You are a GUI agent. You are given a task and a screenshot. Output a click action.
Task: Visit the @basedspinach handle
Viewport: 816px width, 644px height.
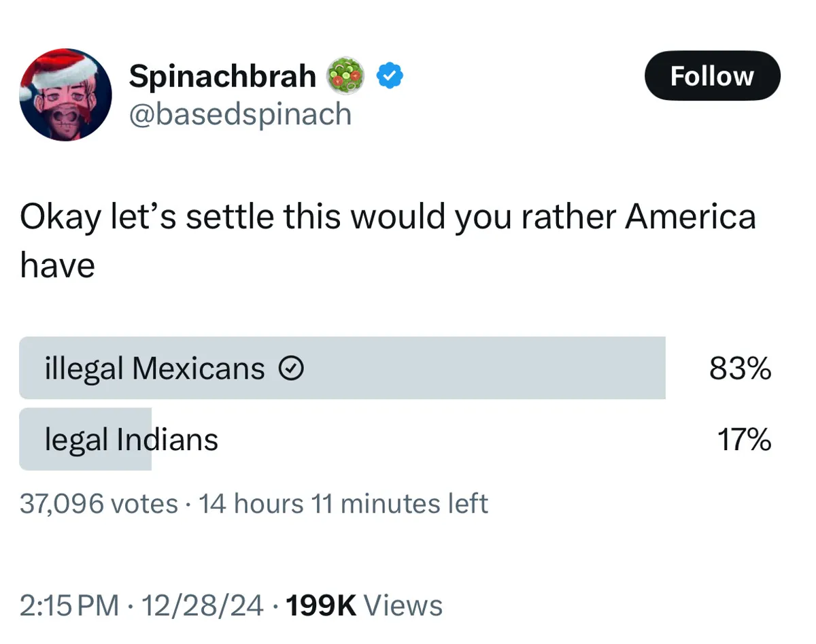click(240, 114)
